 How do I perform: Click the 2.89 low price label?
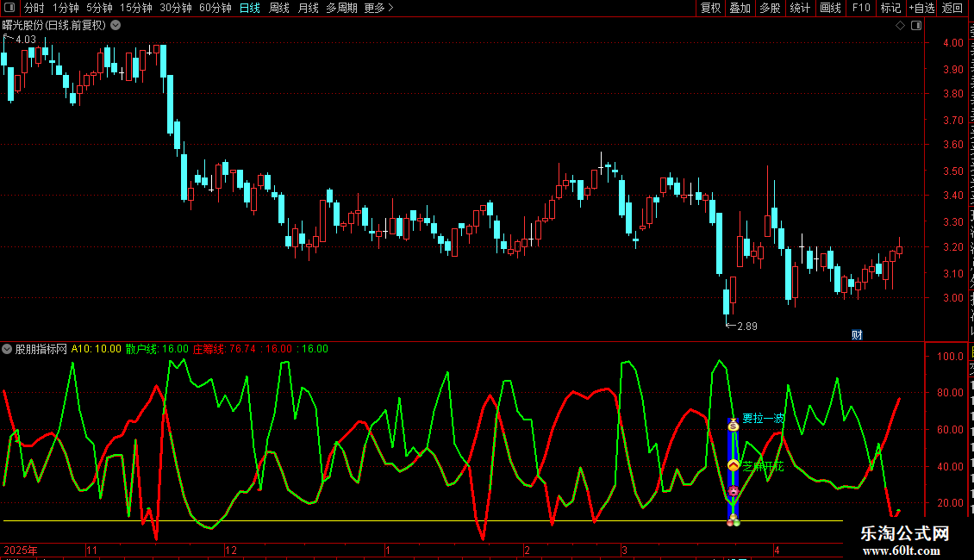[x=747, y=326]
